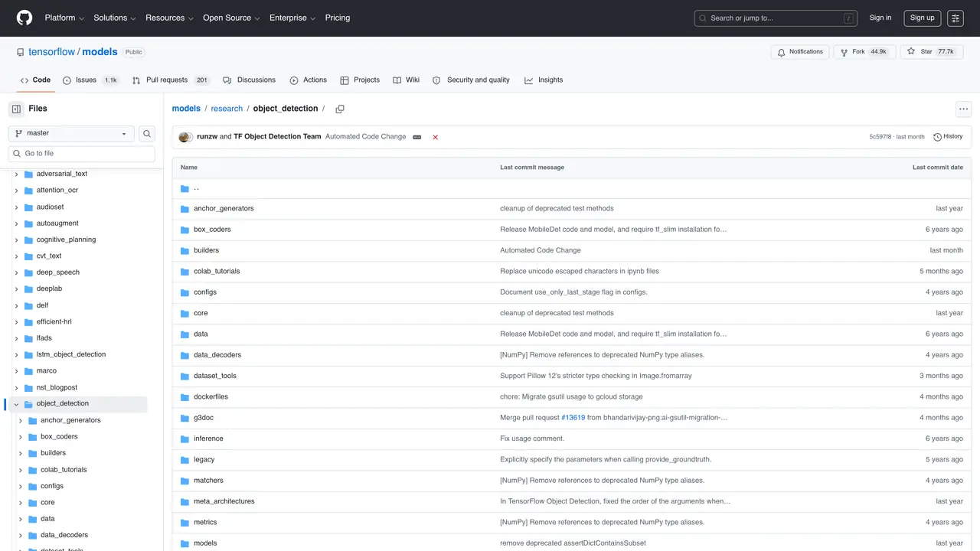Open the master branch dropdown
This screenshot has width=980, height=551.
click(71, 133)
